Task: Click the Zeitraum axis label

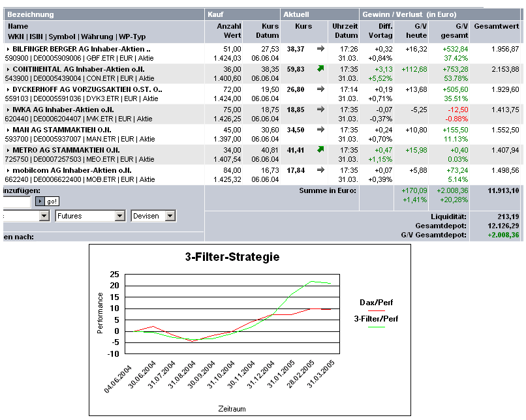Action: tap(232, 409)
